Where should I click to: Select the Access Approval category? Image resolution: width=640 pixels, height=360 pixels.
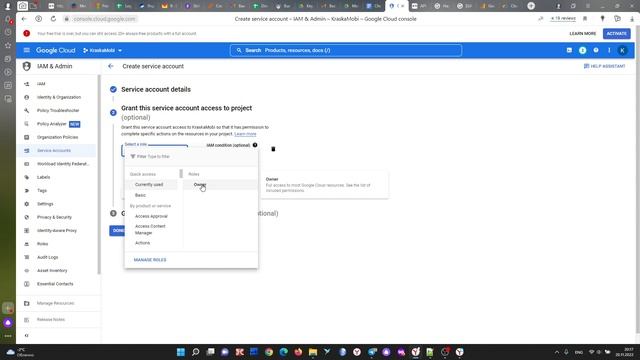click(151, 216)
